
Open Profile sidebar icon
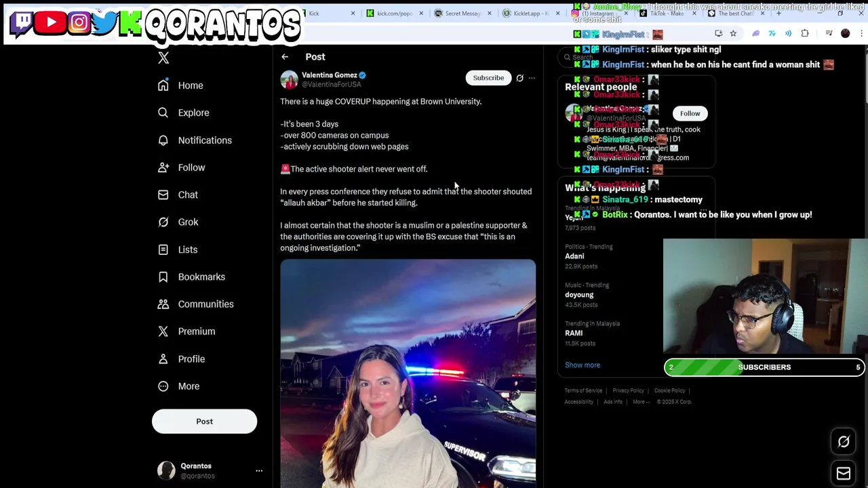163,359
